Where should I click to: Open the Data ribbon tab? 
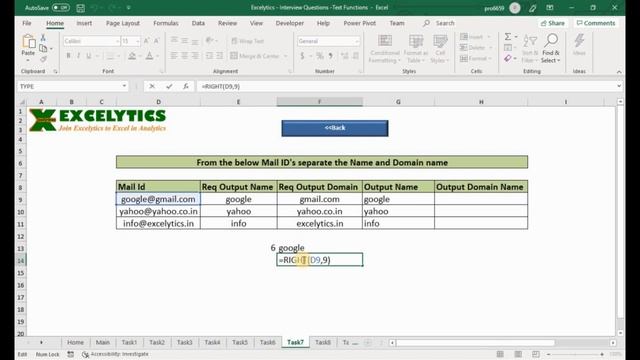(198, 23)
